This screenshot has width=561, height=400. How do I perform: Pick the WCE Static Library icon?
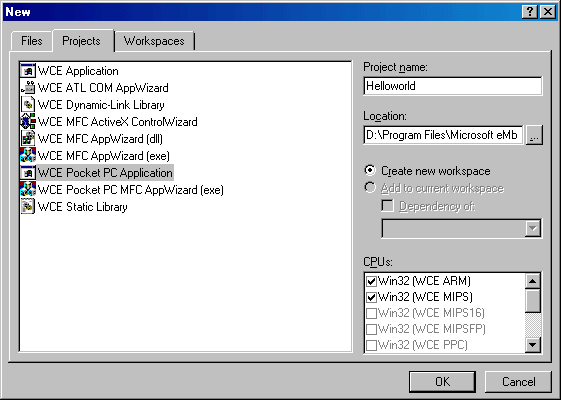coord(28,206)
